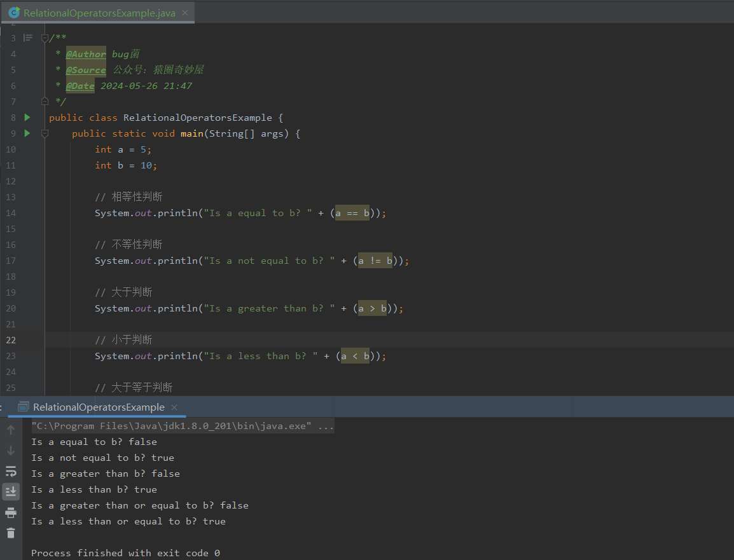The width and height of the screenshot is (734, 560).
Task: Click the @Author tag in the comment
Action: (x=86, y=54)
